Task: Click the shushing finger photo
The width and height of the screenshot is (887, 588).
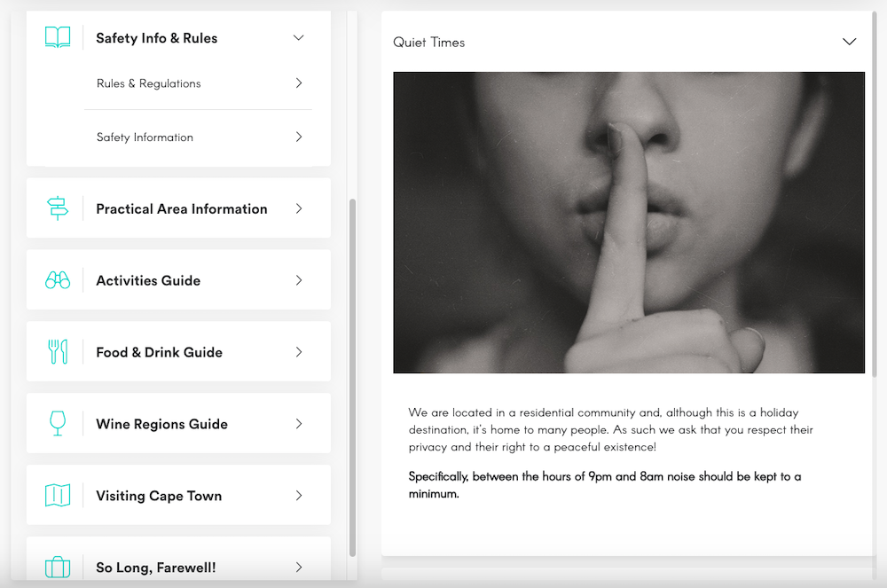Action: [629, 223]
